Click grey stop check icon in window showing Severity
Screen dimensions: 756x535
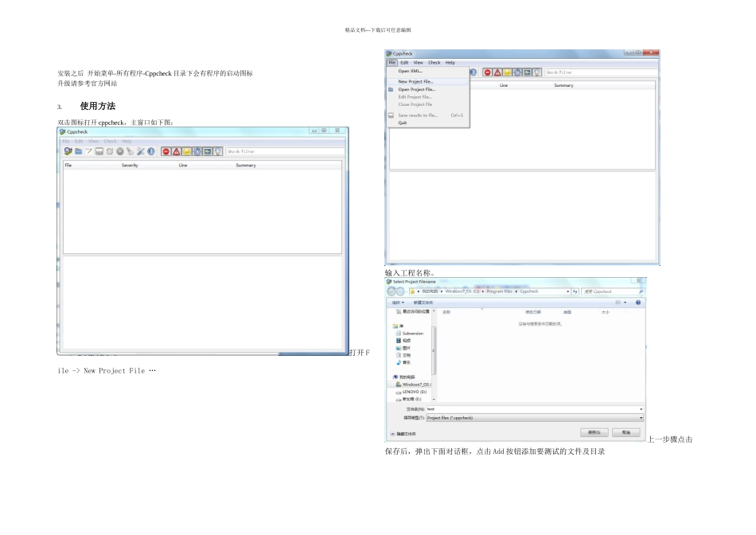[120, 151]
